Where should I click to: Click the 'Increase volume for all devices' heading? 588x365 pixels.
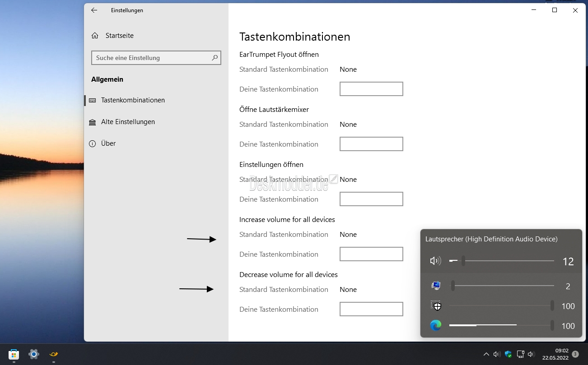pos(287,220)
